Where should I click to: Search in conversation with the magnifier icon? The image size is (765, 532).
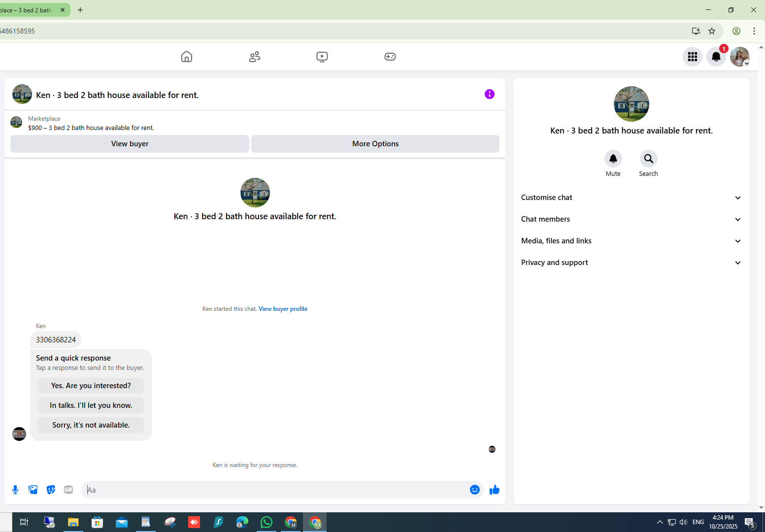point(649,159)
